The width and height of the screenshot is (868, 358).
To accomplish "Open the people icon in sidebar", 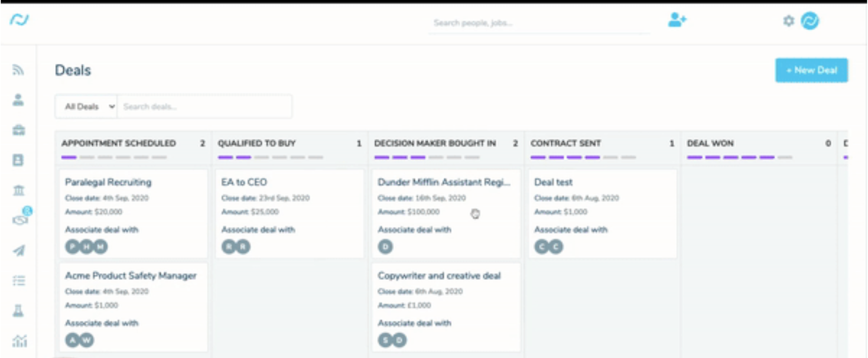I will (18, 100).
